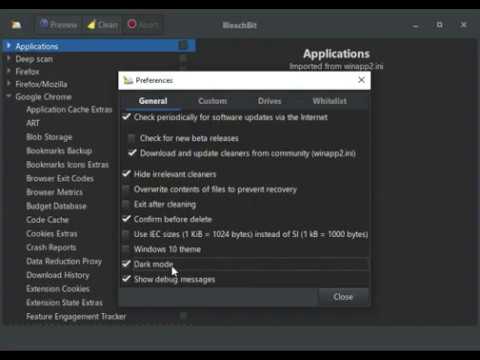Image resolution: width=480 pixels, height=360 pixels.
Task: Select Browser Exit Codes item
Action: pyautogui.click(x=60, y=179)
